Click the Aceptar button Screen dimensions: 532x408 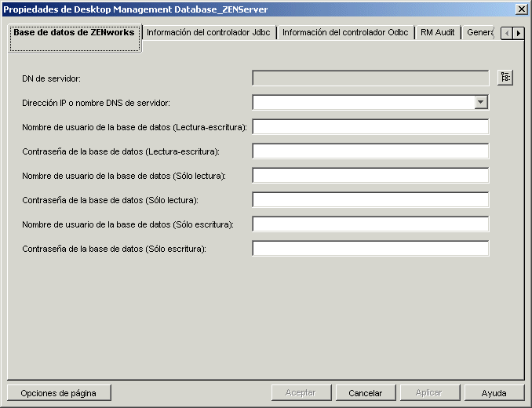[x=301, y=393]
